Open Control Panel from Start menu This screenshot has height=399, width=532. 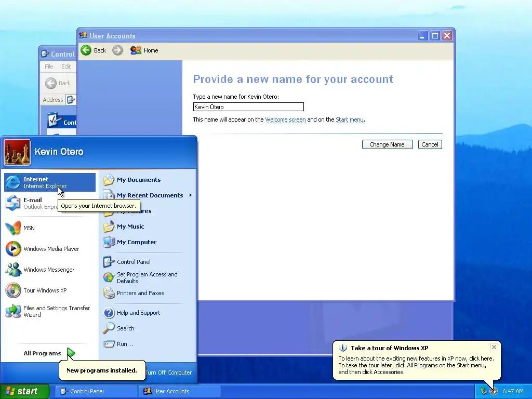pos(148,262)
